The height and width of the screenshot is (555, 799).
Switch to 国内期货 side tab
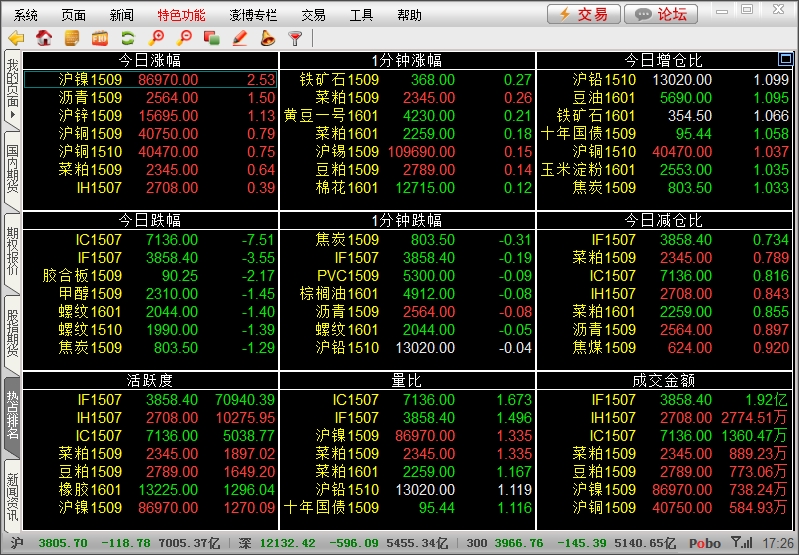[12, 168]
